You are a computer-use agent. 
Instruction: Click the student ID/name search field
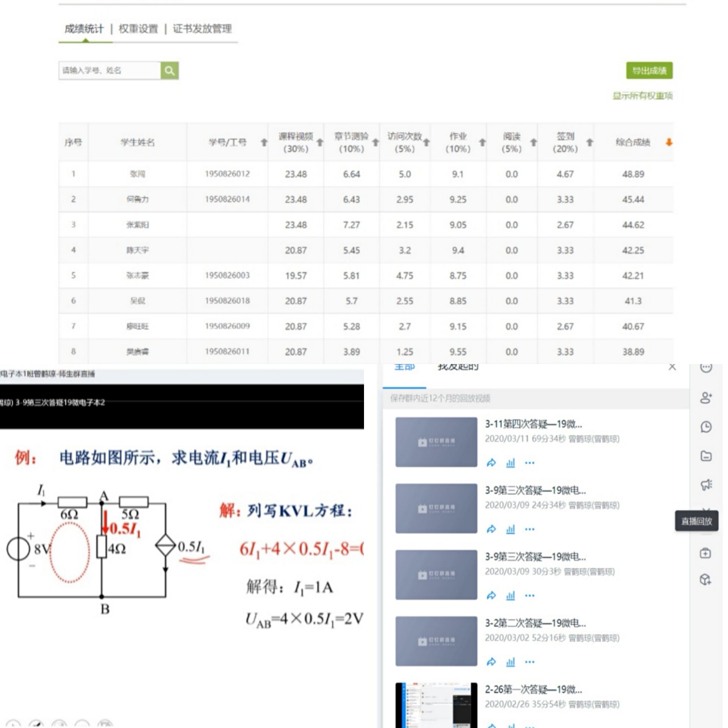coord(110,71)
